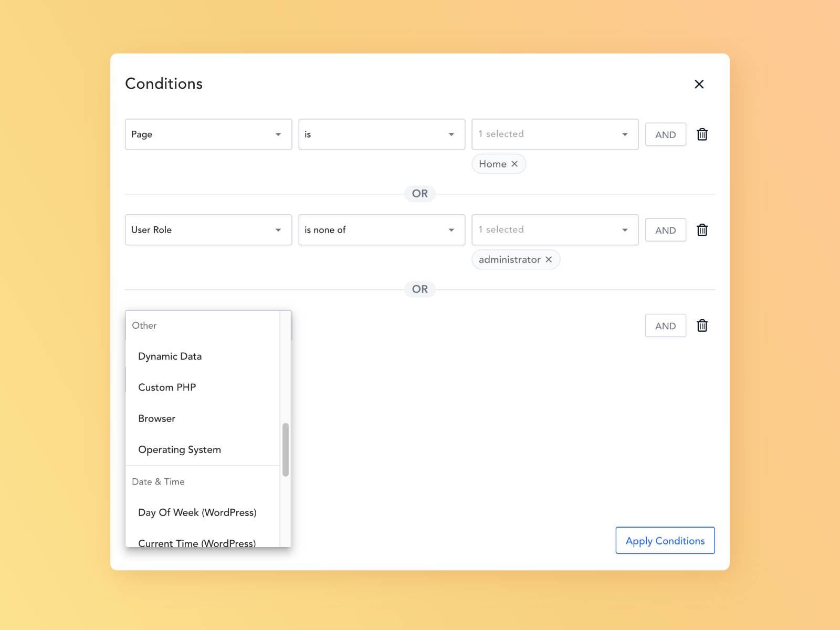840x630 pixels.
Task: Choose Day Of Week (WordPress)
Action: (203, 512)
